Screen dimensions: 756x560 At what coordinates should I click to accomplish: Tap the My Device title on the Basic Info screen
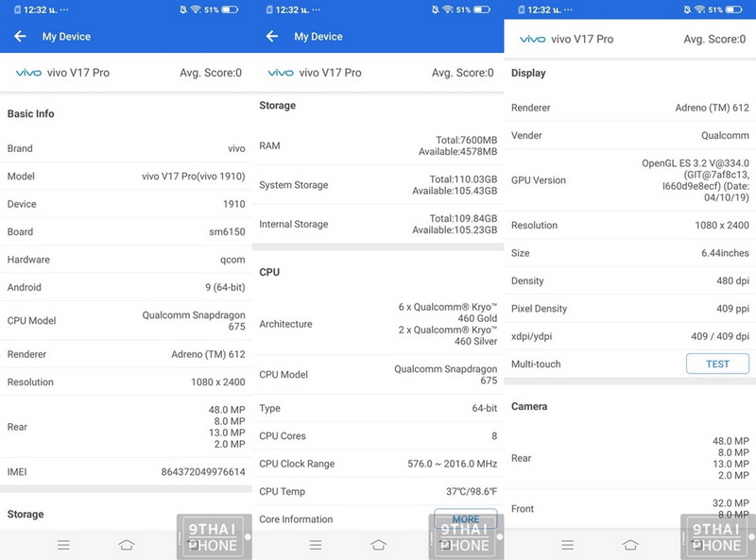[66, 37]
